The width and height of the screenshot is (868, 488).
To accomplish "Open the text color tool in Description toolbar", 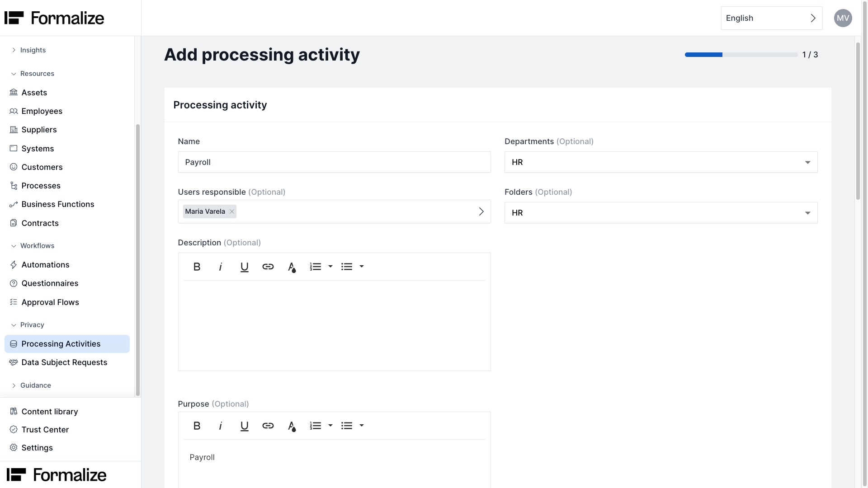I will [292, 266].
